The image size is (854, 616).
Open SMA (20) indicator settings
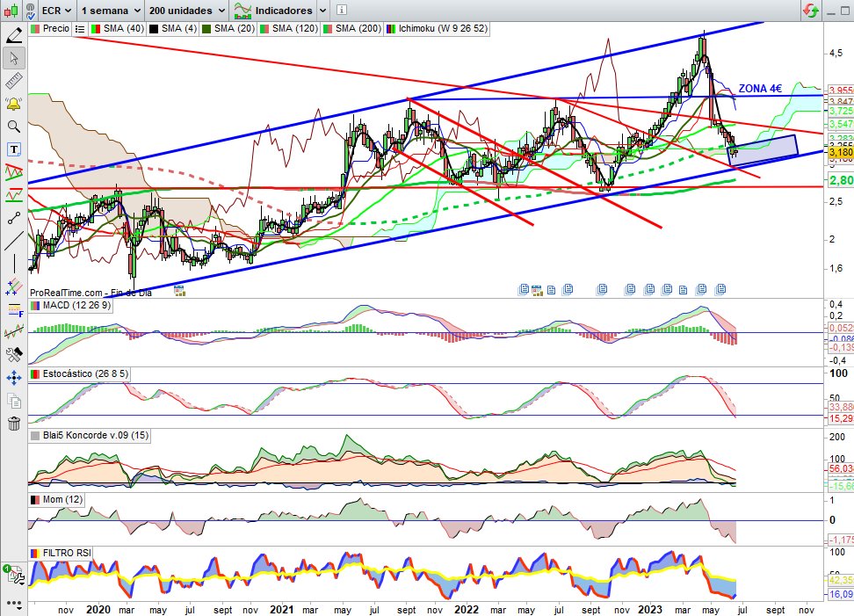(x=235, y=28)
